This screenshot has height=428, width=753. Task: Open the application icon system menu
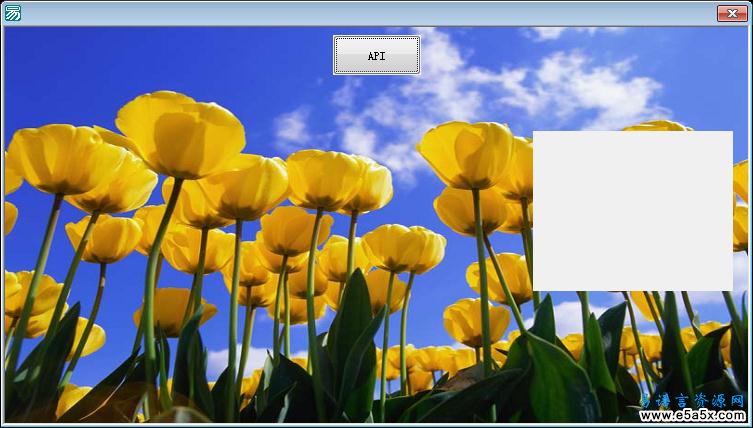(x=12, y=13)
